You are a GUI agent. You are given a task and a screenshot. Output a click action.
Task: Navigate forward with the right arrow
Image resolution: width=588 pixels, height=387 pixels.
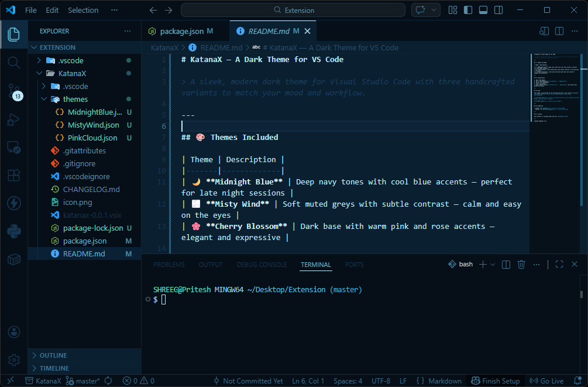pos(169,10)
